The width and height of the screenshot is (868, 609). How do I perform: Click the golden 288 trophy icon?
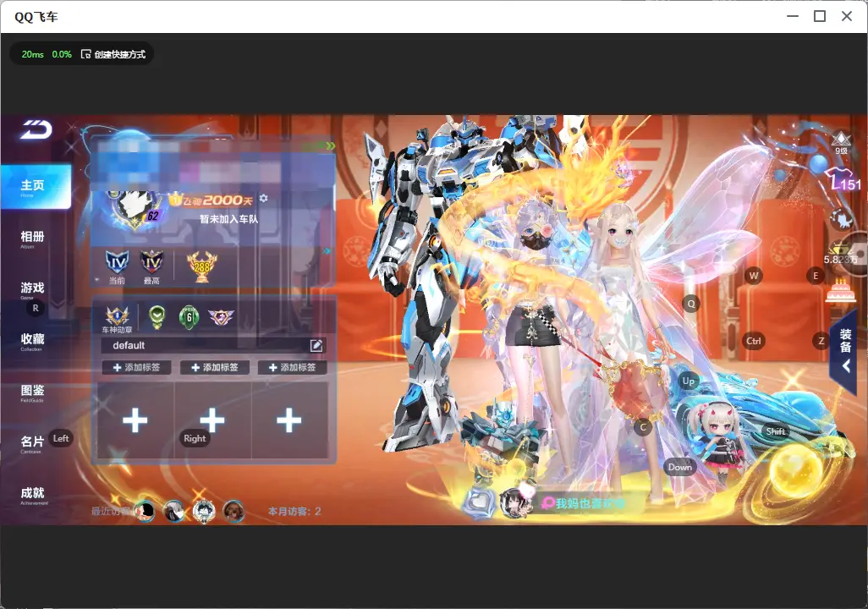point(201,266)
